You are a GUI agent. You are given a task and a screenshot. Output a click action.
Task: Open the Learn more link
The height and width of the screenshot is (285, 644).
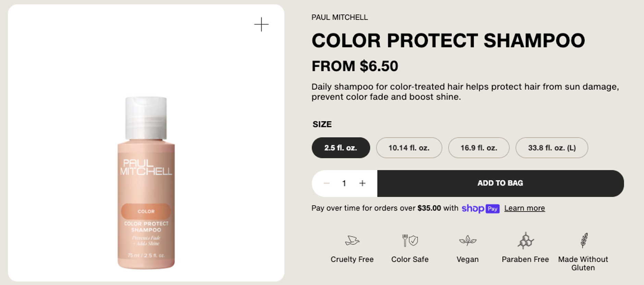pyautogui.click(x=524, y=208)
